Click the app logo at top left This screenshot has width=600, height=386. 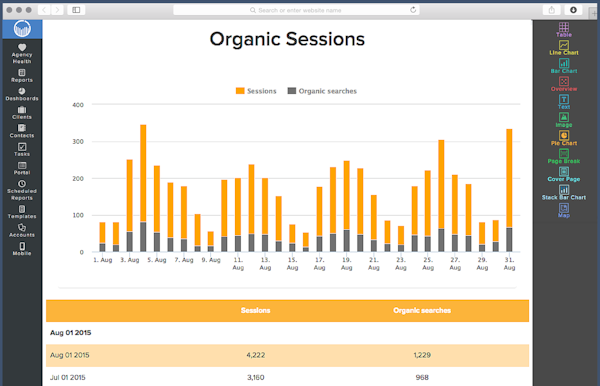(22, 29)
